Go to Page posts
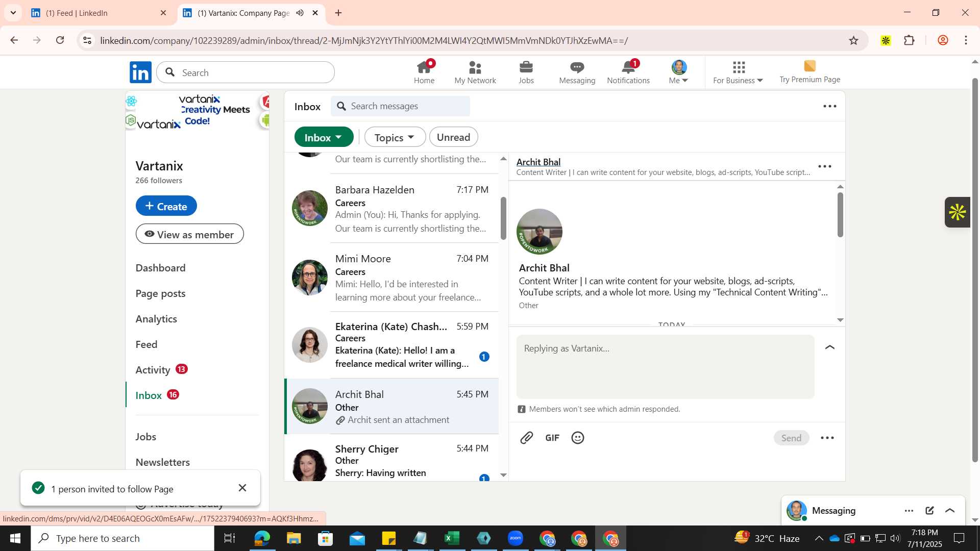 pyautogui.click(x=160, y=293)
